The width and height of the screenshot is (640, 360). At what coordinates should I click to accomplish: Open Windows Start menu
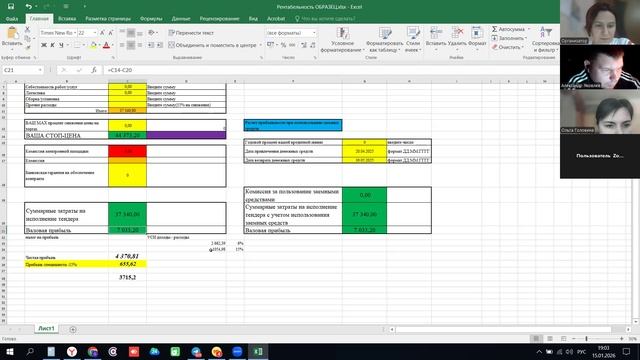(10, 351)
